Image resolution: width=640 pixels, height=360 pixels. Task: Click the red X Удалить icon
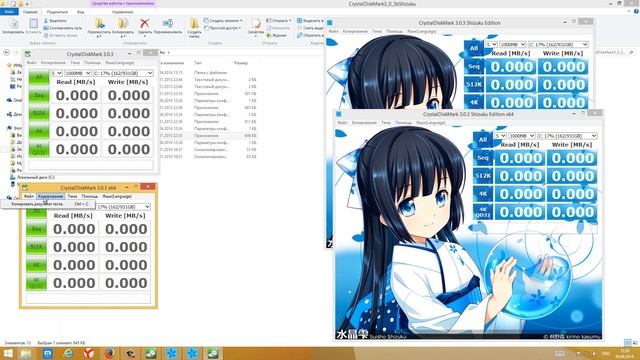(x=144, y=23)
